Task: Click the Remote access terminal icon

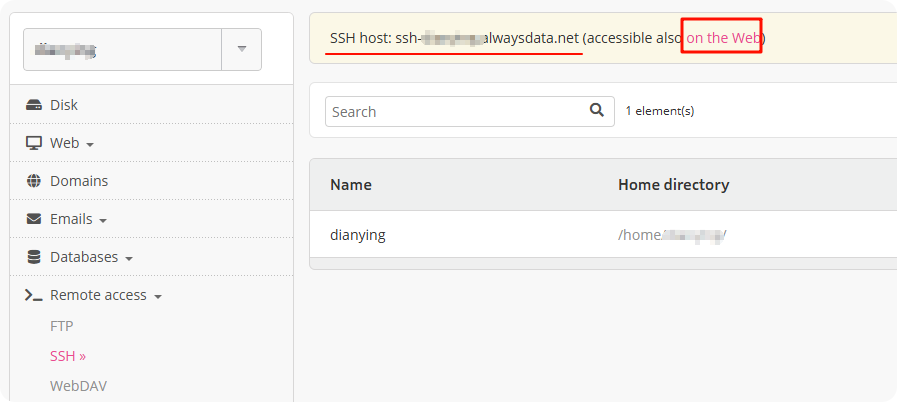Action: [34, 295]
